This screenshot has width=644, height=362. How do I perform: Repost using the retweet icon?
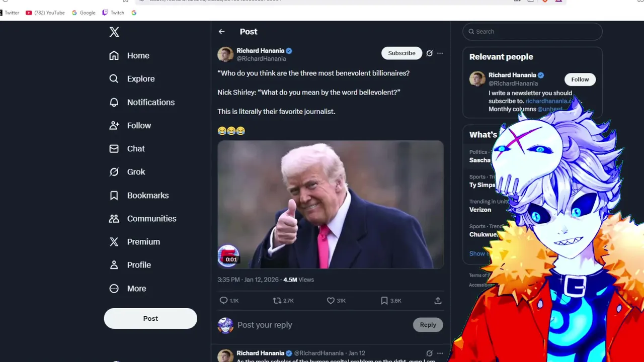(277, 300)
